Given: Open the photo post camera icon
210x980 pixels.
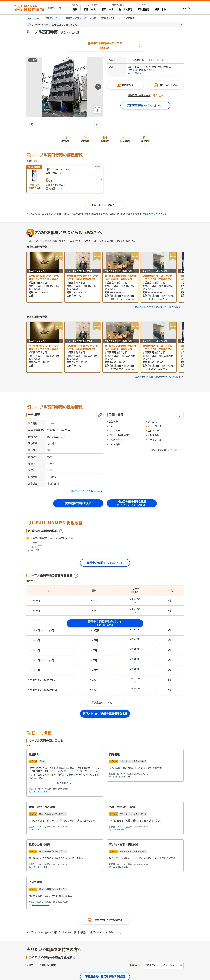Looking at the screenshot, I should coord(98,109).
